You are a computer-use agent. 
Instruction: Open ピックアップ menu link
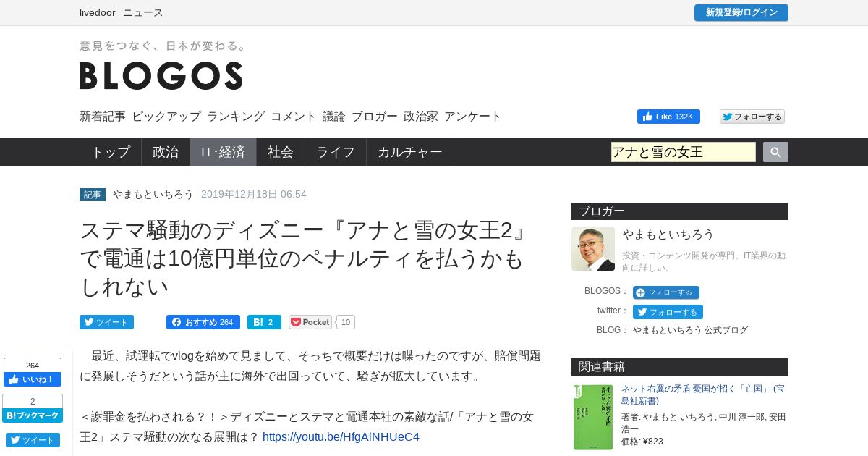point(166,117)
